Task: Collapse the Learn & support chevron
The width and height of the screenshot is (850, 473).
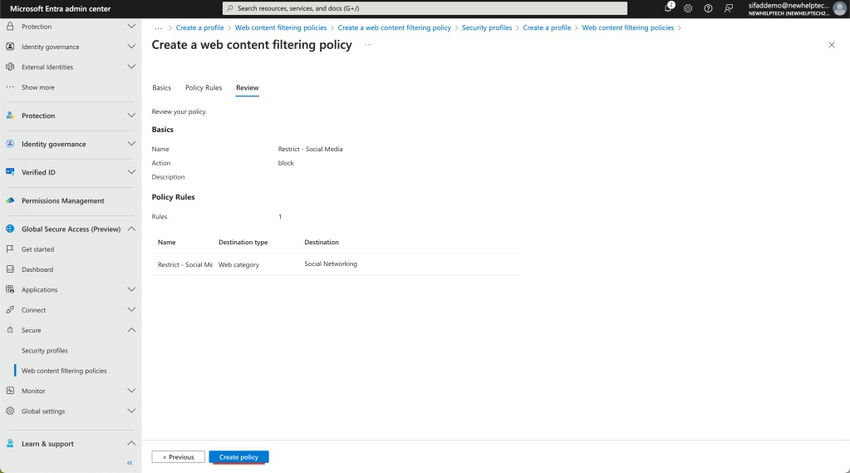Action: (131, 443)
